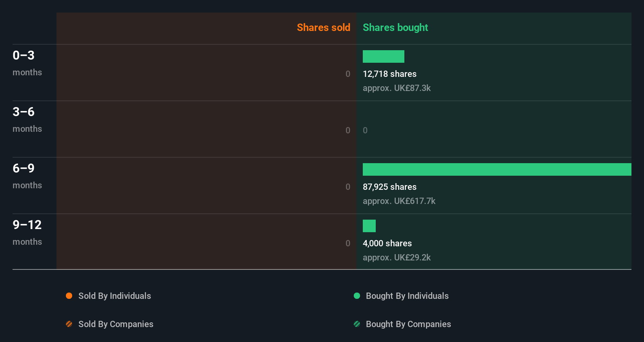This screenshot has width=644, height=342.
Task: Select the 4,000 shares value
Action: pyautogui.click(x=387, y=244)
